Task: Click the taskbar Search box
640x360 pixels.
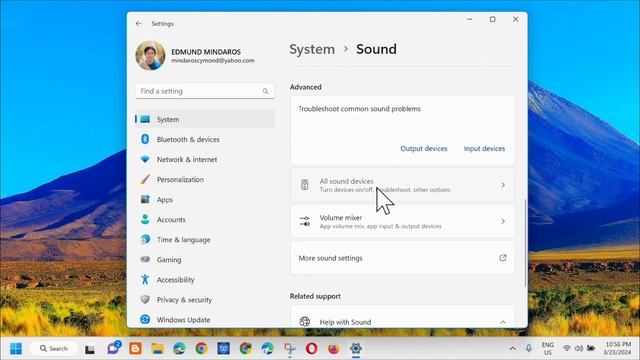Action: pyautogui.click(x=53, y=349)
